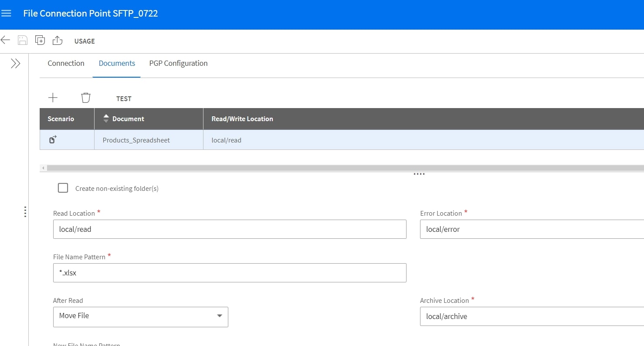Screen dimensions: 644x346
Task: Select the Documents tab
Action: tap(117, 63)
